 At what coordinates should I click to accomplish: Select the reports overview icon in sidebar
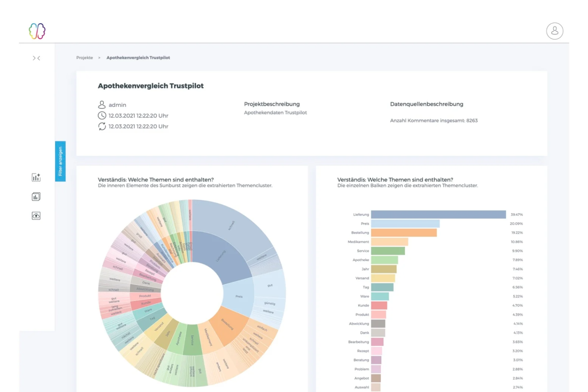[36, 196]
